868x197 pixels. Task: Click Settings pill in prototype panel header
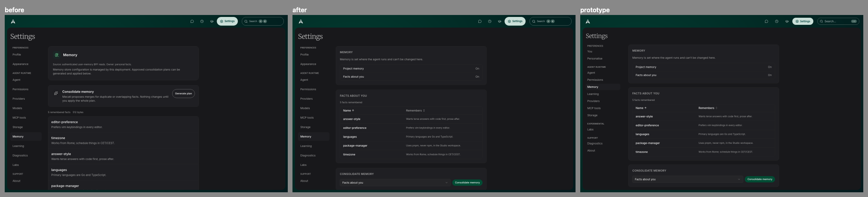(x=803, y=21)
